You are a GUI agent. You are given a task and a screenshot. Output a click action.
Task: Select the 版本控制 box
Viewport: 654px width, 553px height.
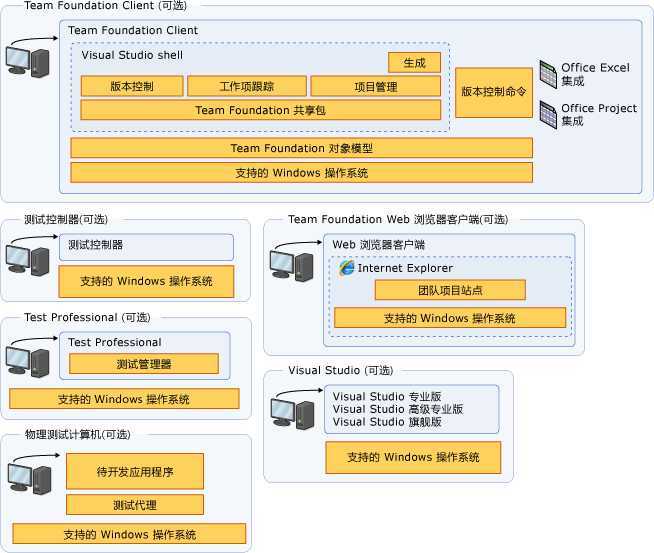click(x=132, y=86)
